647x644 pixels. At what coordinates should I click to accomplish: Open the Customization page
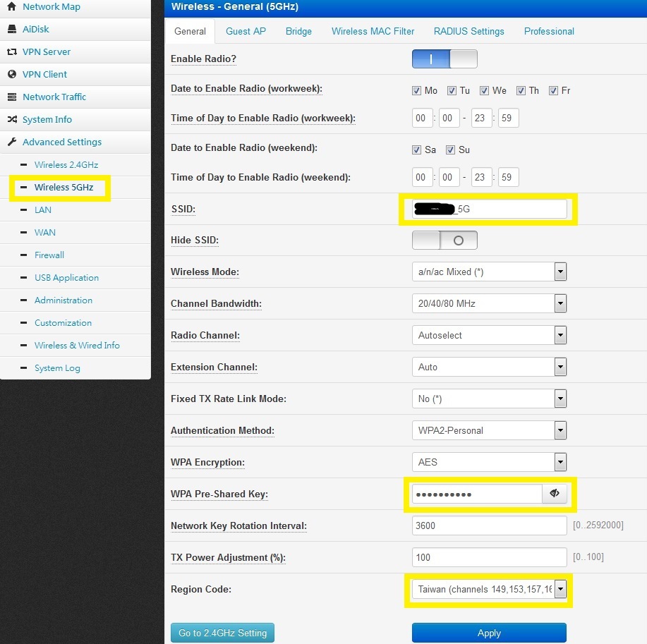coord(63,323)
